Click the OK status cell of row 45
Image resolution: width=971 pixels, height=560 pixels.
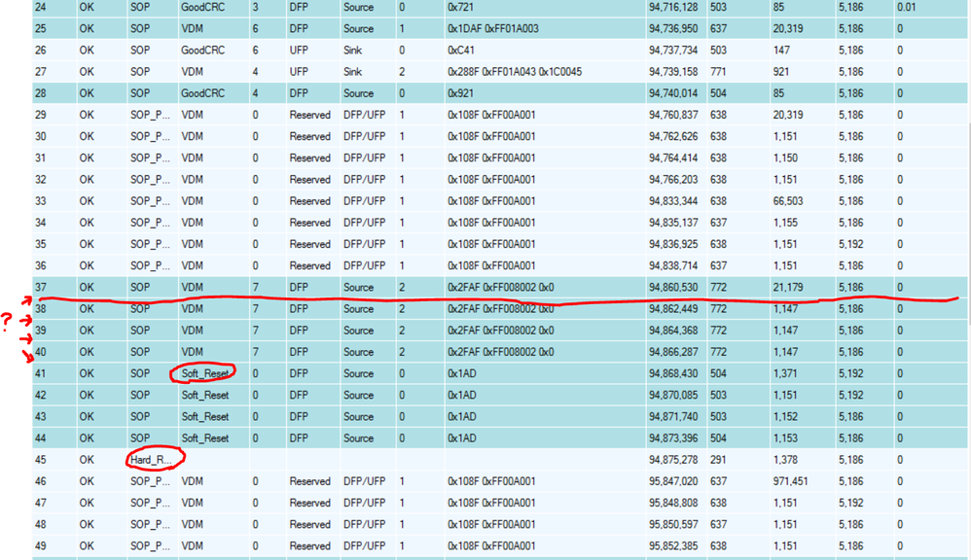[87, 460]
